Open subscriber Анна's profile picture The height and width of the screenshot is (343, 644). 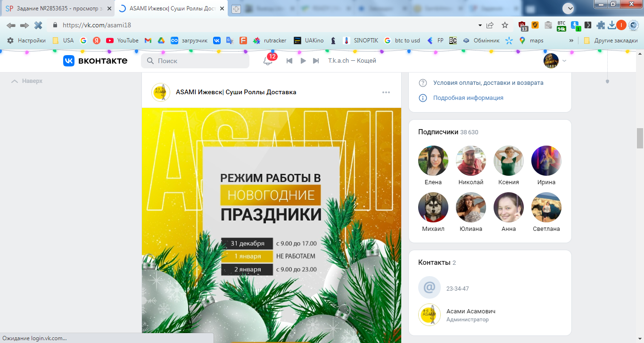[509, 207]
